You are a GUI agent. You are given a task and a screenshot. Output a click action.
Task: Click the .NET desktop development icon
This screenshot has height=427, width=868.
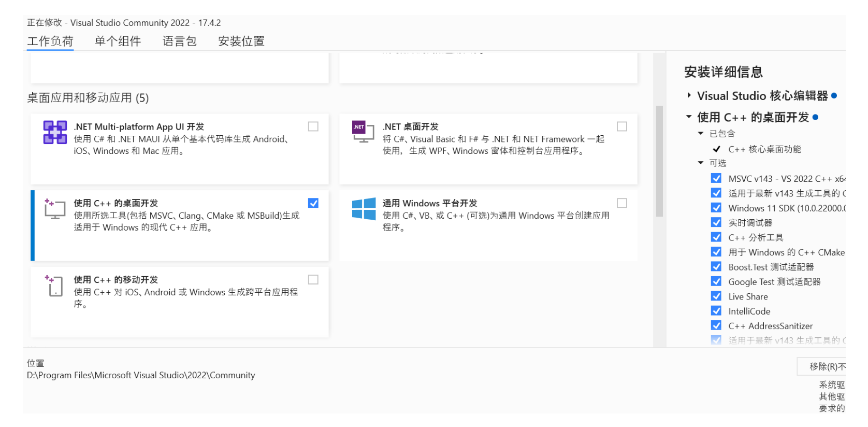(363, 132)
